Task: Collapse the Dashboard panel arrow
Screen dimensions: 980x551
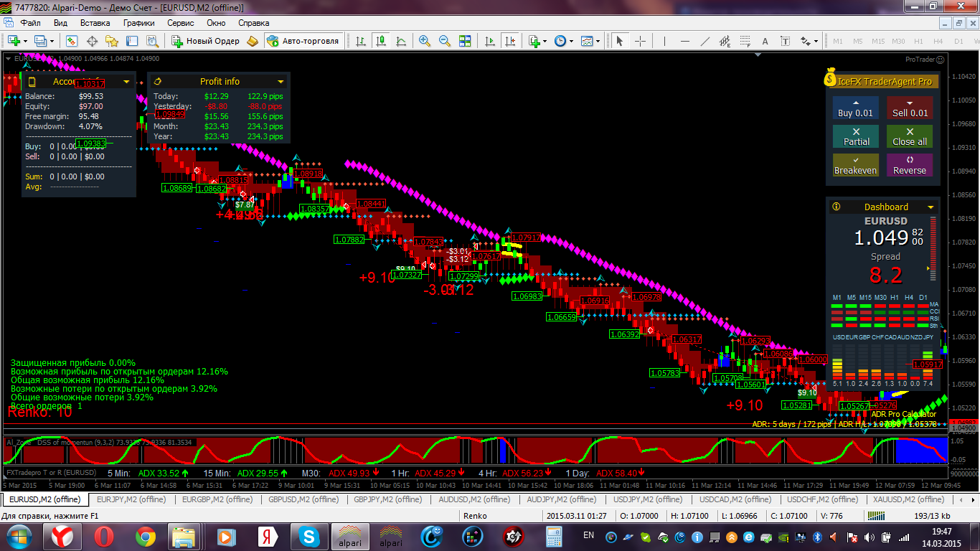Action: click(x=930, y=207)
